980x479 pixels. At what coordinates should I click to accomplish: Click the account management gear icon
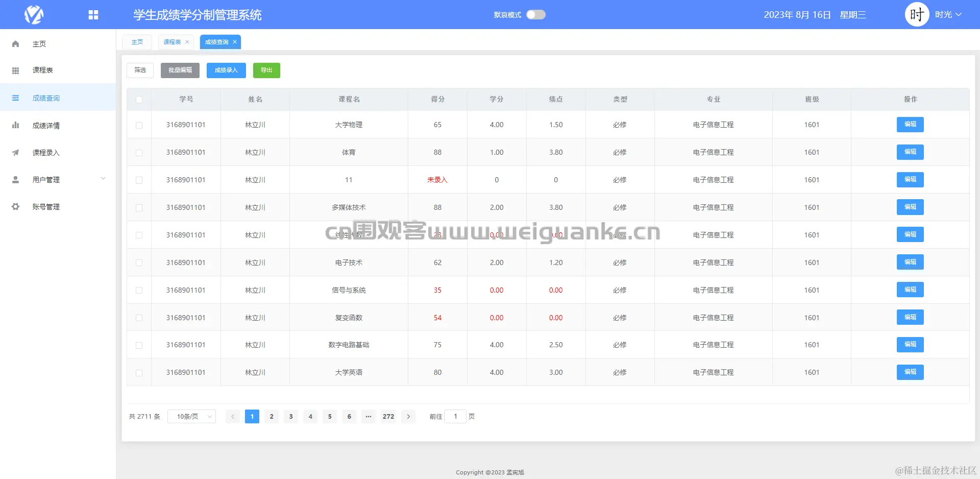tap(15, 207)
